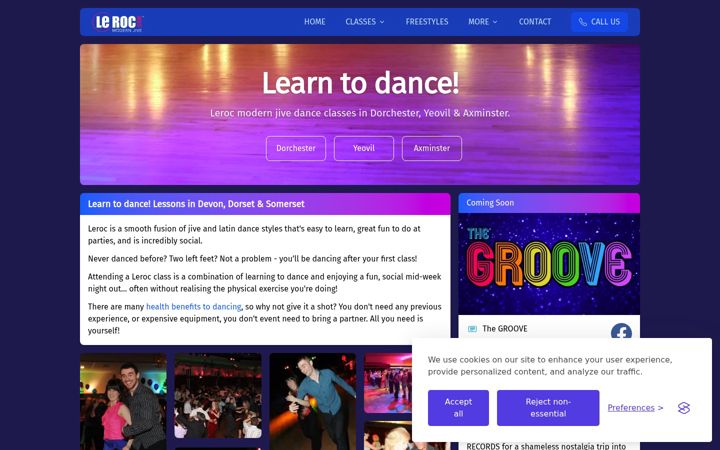Screen dimensions: 720x450
Task: Click the Call Us button
Action: pos(599,22)
